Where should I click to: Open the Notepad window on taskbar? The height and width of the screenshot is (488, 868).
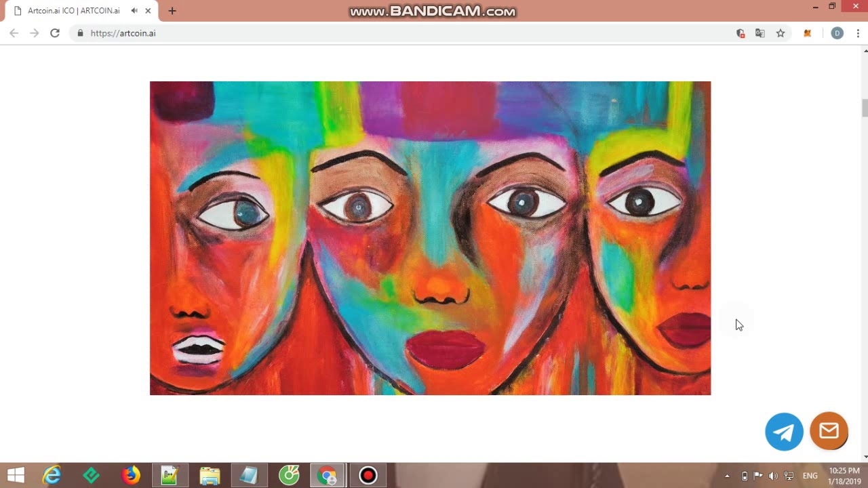(x=249, y=475)
